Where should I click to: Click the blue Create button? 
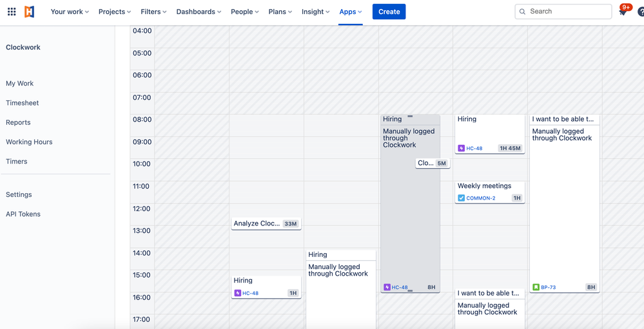[x=389, y=12]
